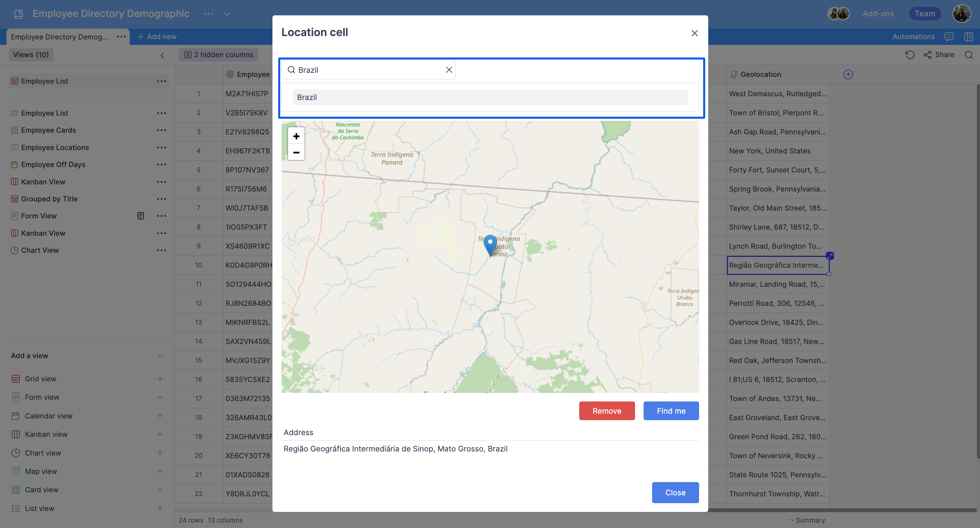The width and height of the screenshot is (980, 528).
Task: Clear the Brazil search using the X icon
Action: [448, 69]
